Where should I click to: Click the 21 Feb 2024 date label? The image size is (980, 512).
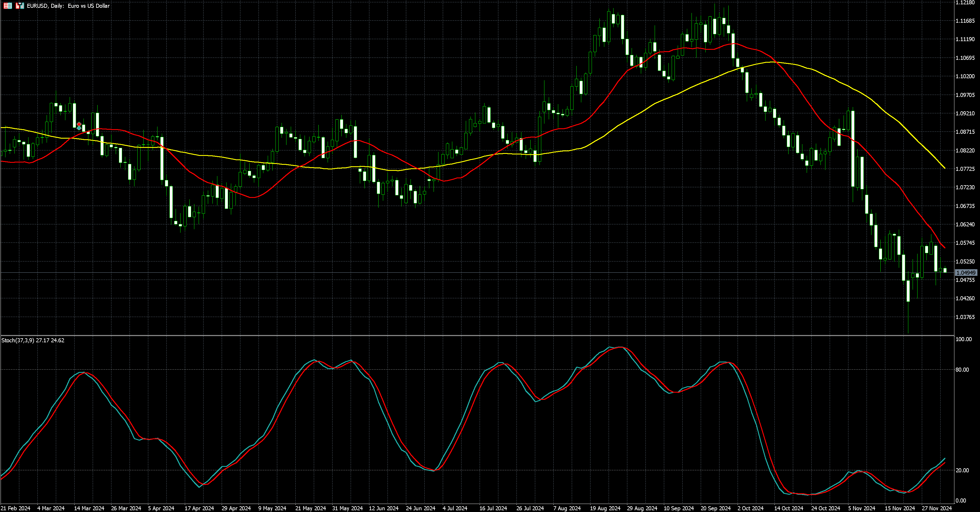[x=15, y=508]
